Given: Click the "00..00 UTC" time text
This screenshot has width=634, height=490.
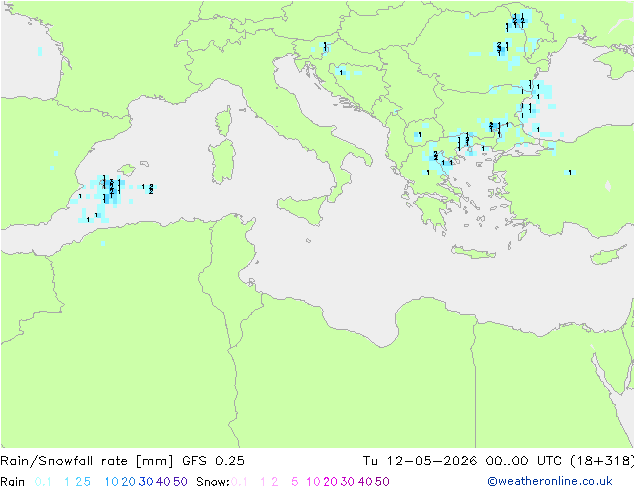Looking at the screenshot, I should (523, 460).
